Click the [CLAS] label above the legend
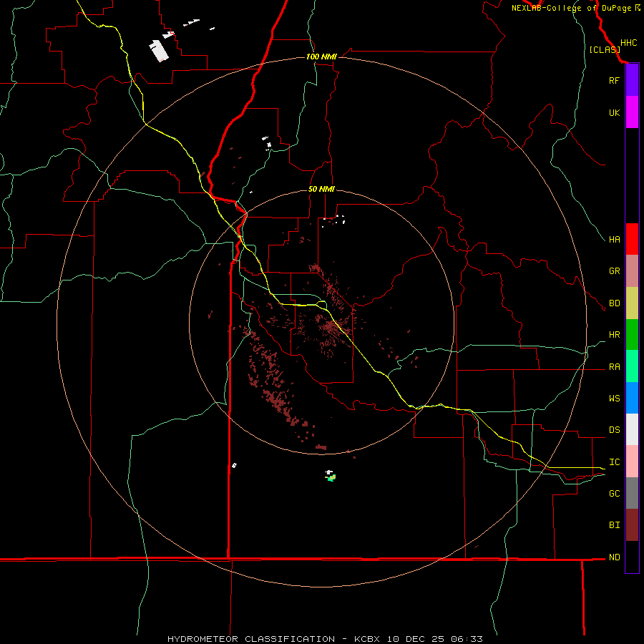Image resolution: width=644 pixels, height=644 pixels. pyautogui.click(x=604, y=49)
